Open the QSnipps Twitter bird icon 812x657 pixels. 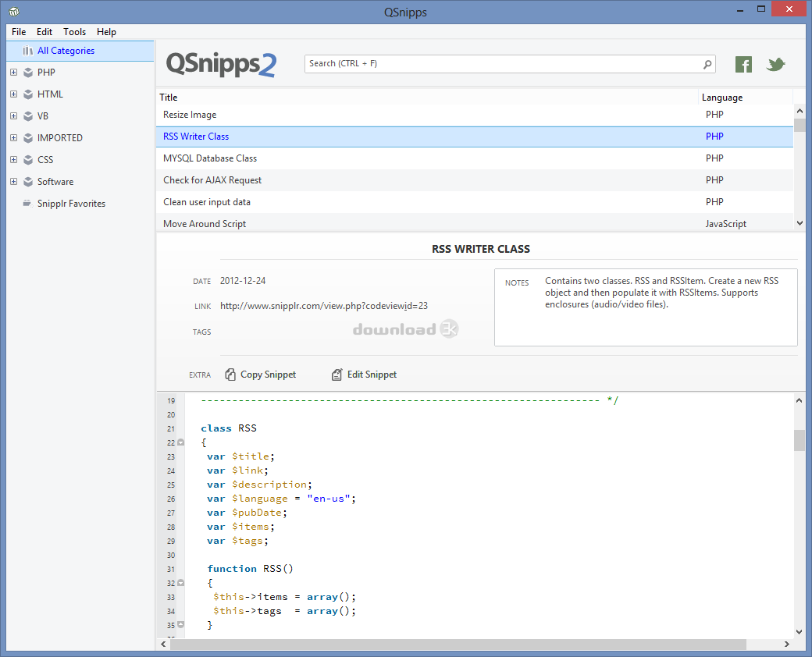(775, 65)
